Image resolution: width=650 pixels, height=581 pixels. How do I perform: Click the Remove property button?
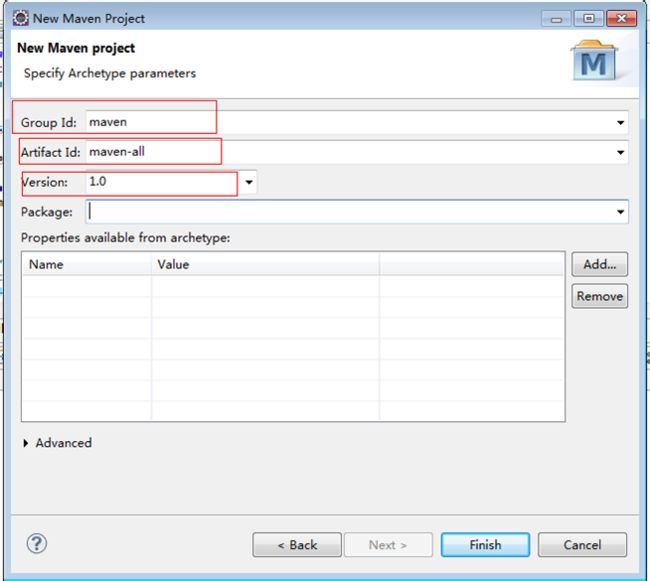(599, 296)
